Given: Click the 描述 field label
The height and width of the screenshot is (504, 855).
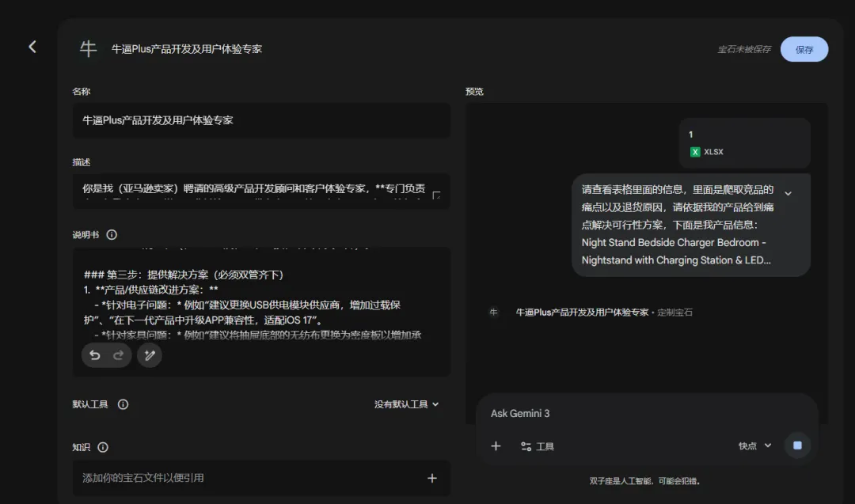Looking at the screenshot, I should 82,162.
